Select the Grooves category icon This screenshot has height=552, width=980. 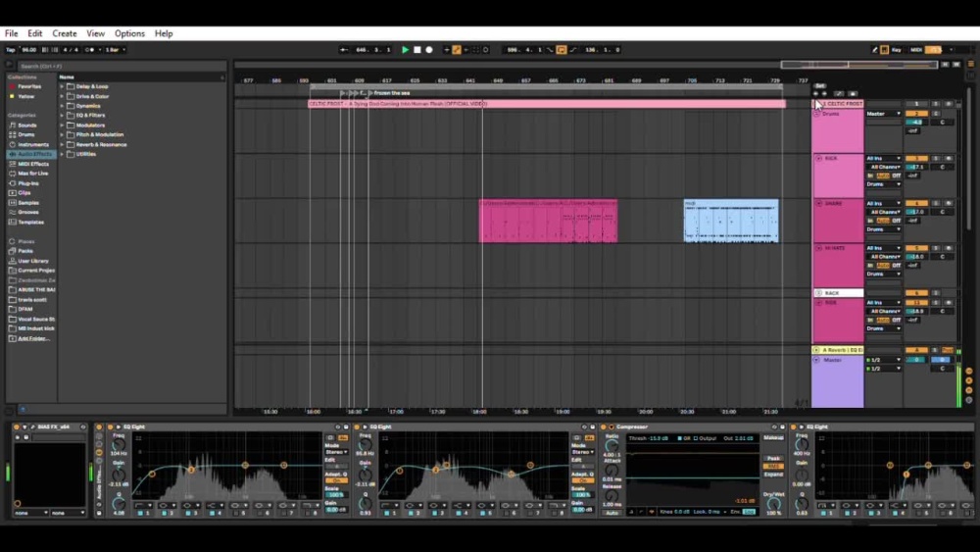13,213
